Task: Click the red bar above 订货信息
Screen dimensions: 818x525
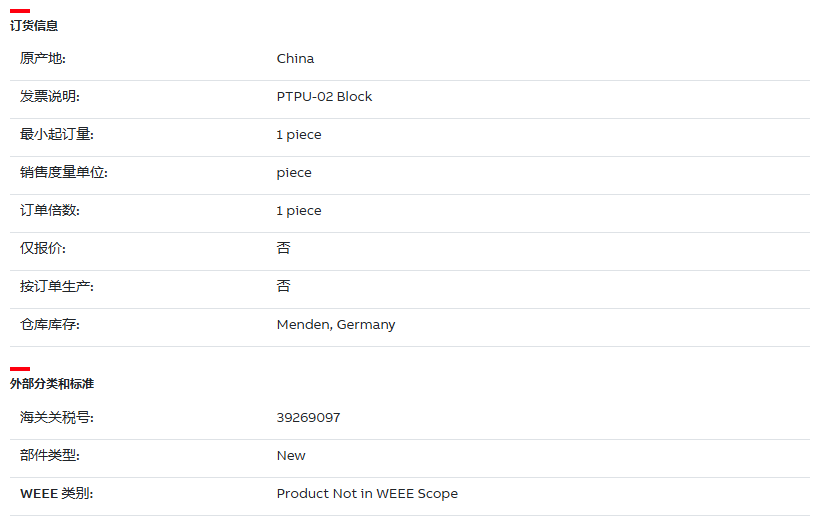Action: pyautogui.click(x=20, y=11)
